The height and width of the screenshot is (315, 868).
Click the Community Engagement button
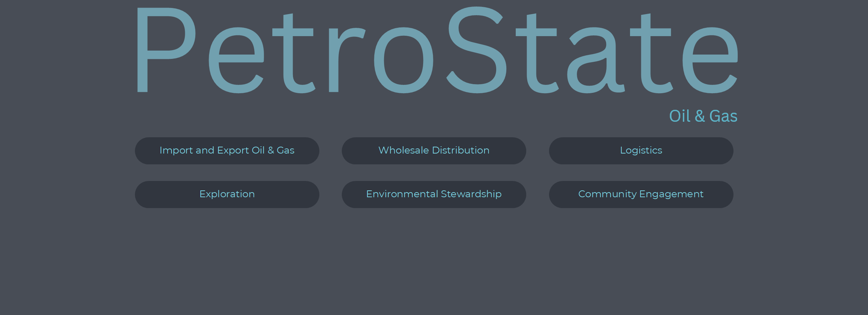point(641,194)
